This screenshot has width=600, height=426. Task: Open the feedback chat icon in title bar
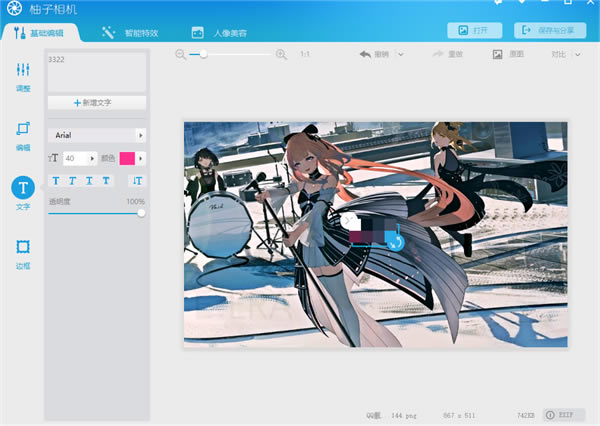tap(498, 2)
